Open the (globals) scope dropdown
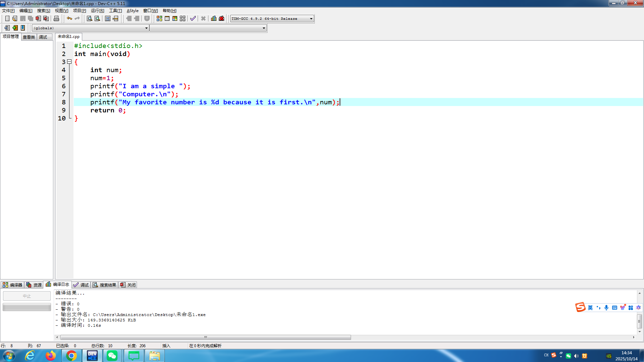This screenshot has width=644, height=362. point(91,28)
